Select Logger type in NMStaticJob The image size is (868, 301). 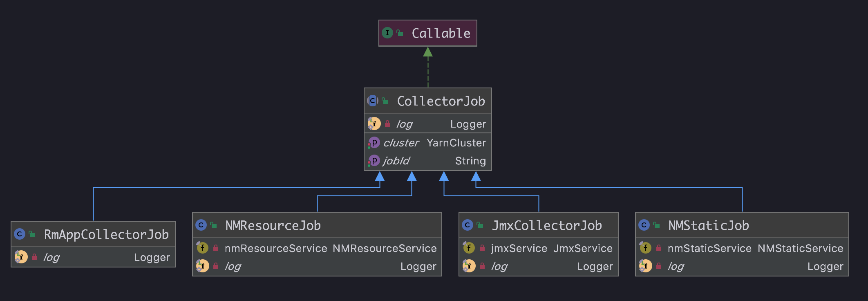tap(825, 266)
